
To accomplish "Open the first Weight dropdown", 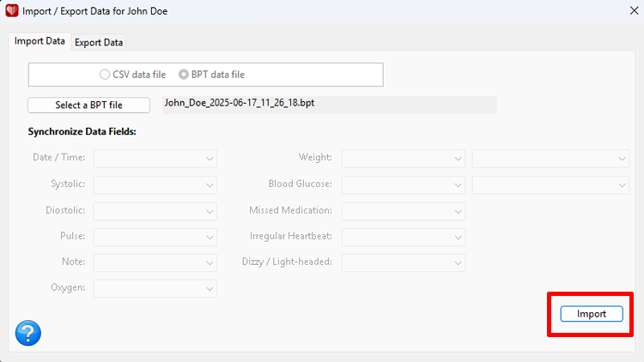I will 404,159.
